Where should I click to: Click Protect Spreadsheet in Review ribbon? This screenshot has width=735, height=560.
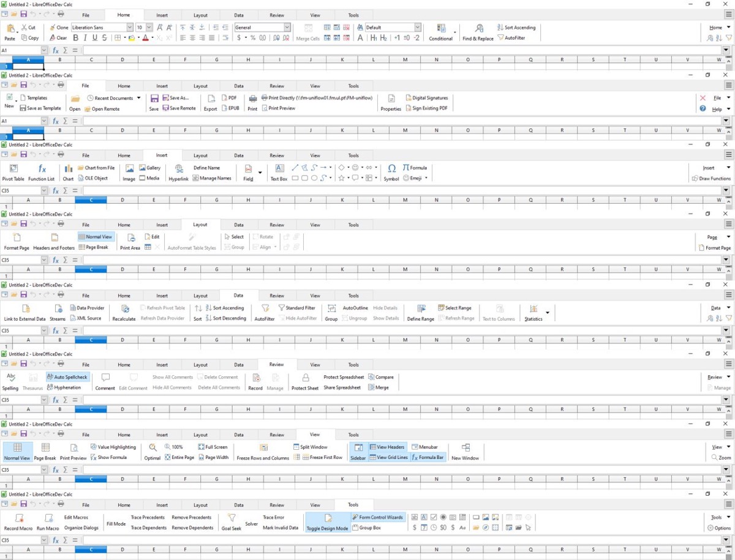344,377
